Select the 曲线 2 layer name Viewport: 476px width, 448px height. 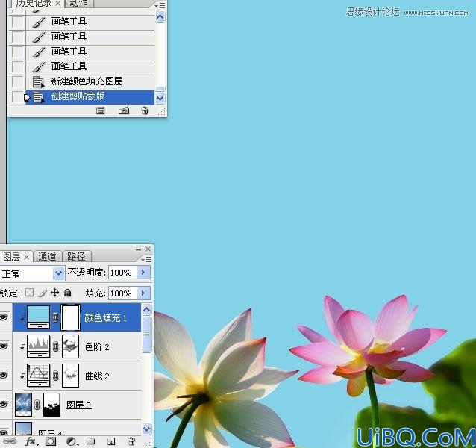(97, 376)
